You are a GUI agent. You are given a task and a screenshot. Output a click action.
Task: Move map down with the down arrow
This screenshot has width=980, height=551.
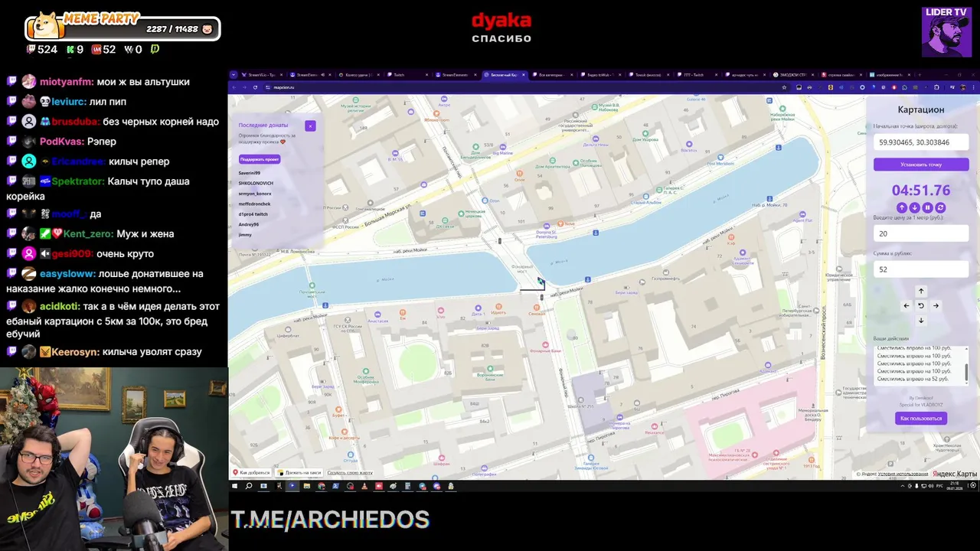click(x=921, y=320)
